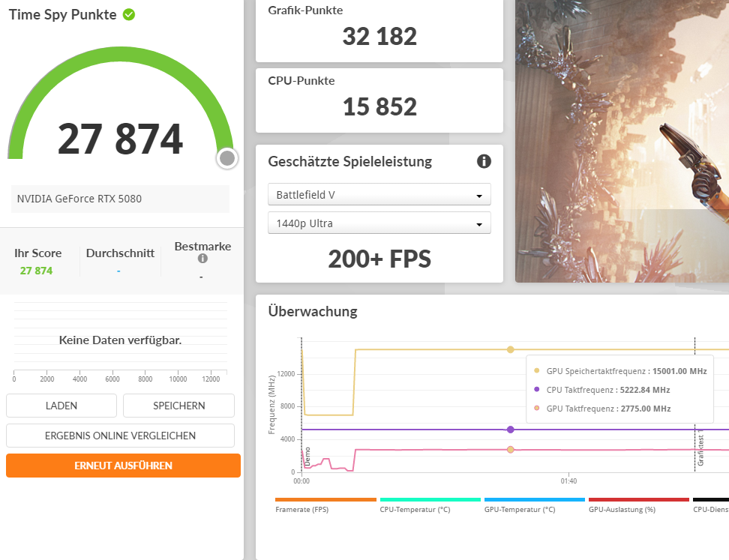Toggle the CPU-Temperatur (°C) legend series

point(430,505)
